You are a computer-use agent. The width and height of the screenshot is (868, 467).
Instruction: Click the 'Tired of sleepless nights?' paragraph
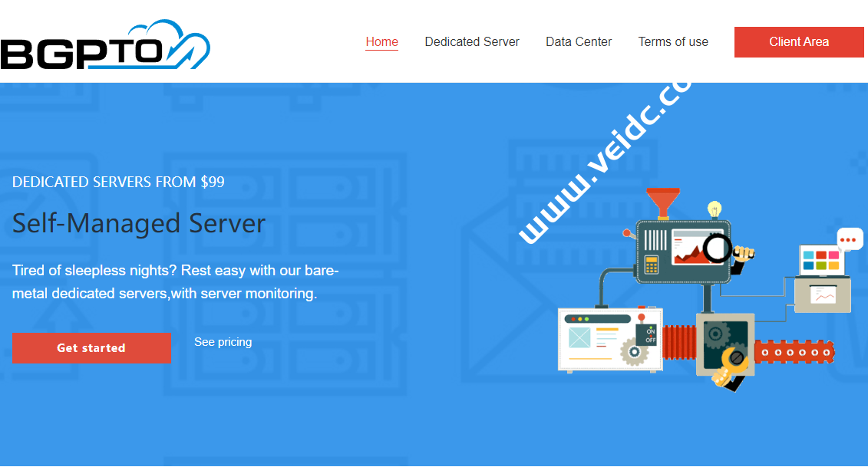point(176,281)
